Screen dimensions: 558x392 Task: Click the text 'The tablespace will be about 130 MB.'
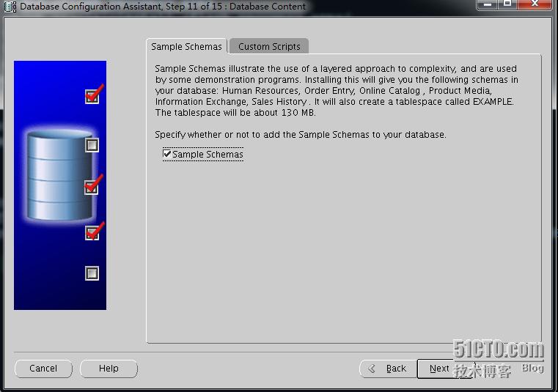(x=235, y=113)
